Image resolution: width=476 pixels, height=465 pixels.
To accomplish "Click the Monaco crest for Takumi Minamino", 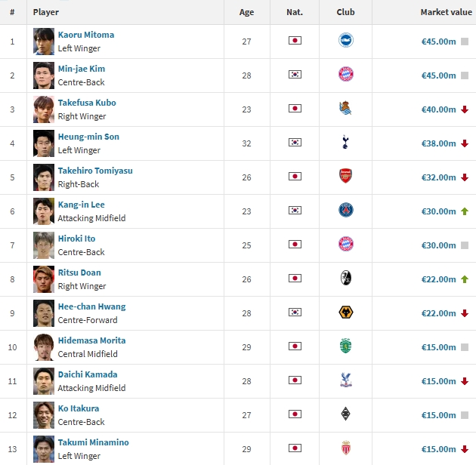I will (x=346, y=448).
